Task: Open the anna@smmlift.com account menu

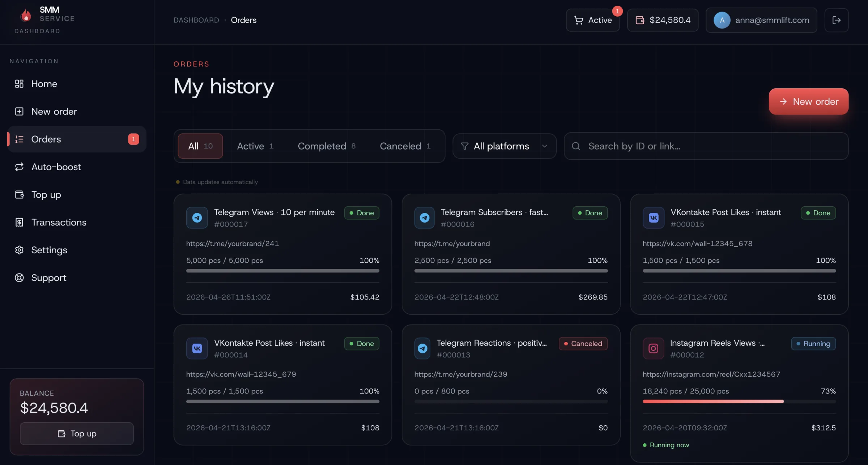Action: point(761,20)
